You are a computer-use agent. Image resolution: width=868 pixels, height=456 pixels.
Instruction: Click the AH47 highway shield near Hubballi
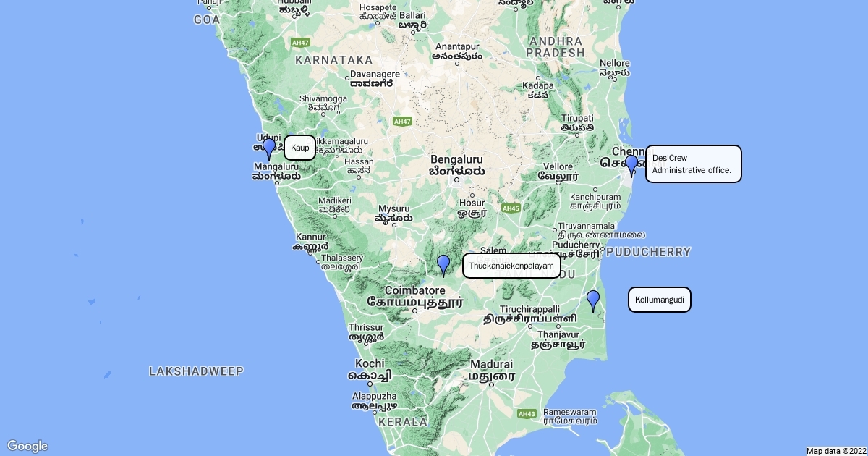click(x=301, y=43)
